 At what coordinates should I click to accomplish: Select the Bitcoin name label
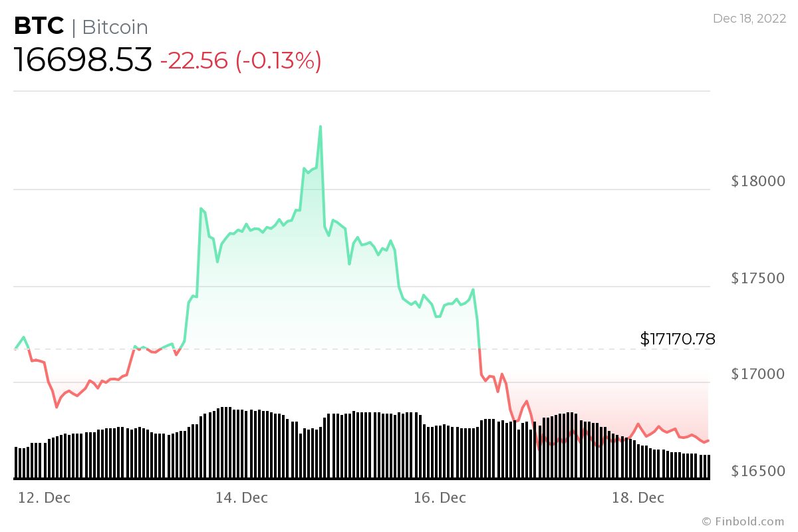[x=114, y=27]
